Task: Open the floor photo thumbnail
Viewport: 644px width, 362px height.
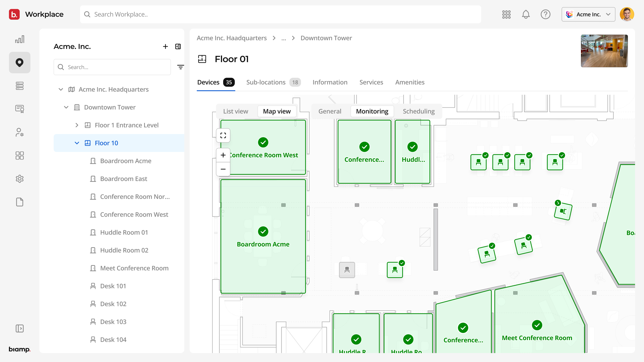Action: 604,51
